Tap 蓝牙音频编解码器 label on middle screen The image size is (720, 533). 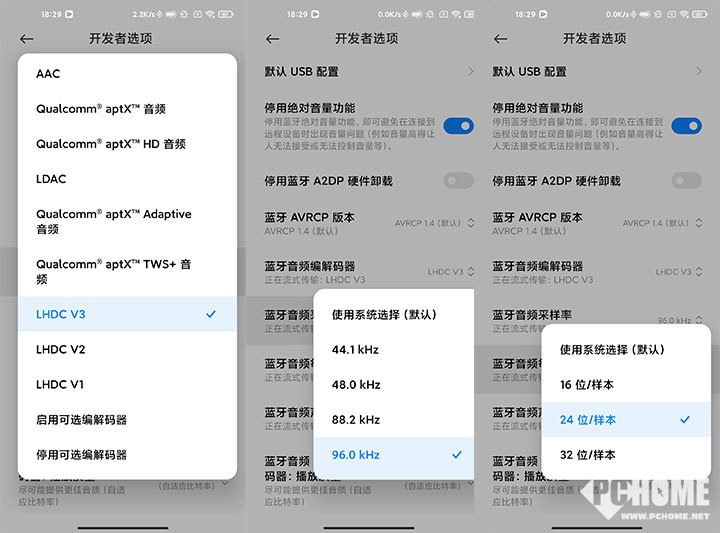coord(310,266)
